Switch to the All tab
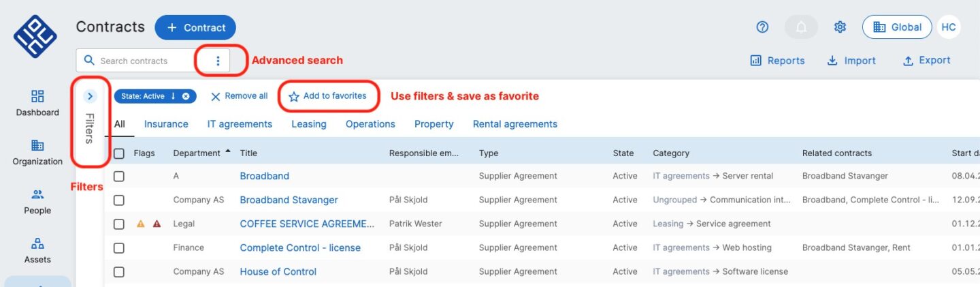The width and height of the screenshot is (980, 287). pos(120,124)
